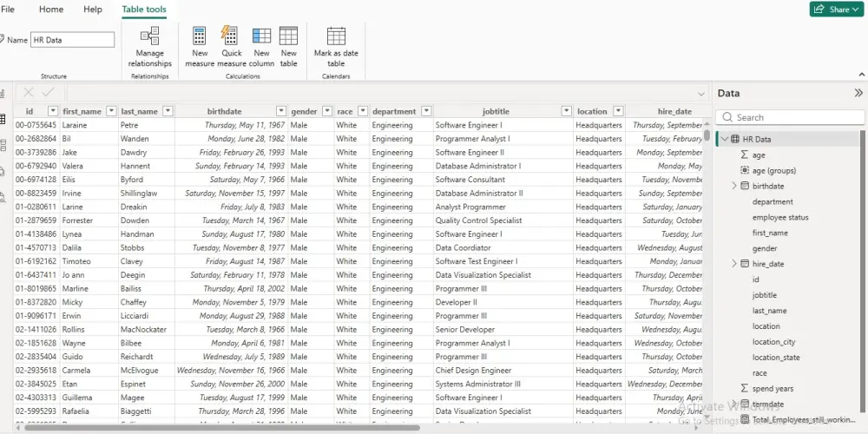Screen dimensions: 868x434
Task: Open DAX query view in left sidebar
Action: click(3, 171)
